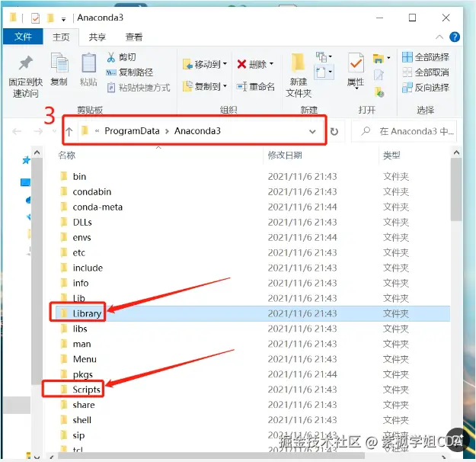Click the Edit icon in Open group
476x462 pixels.
point(379,75)
